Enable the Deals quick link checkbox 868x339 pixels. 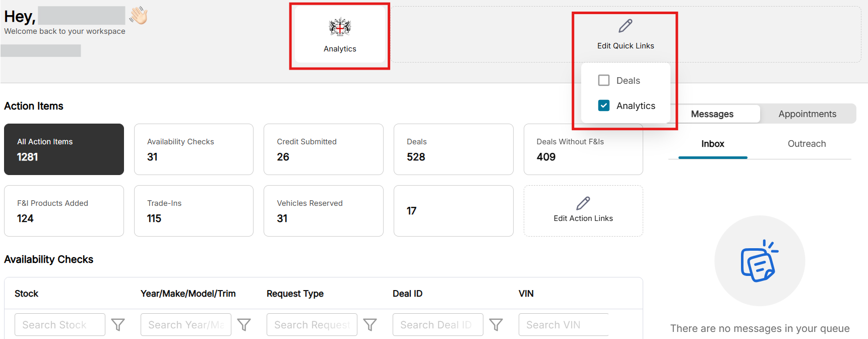(x=603, y=80)
